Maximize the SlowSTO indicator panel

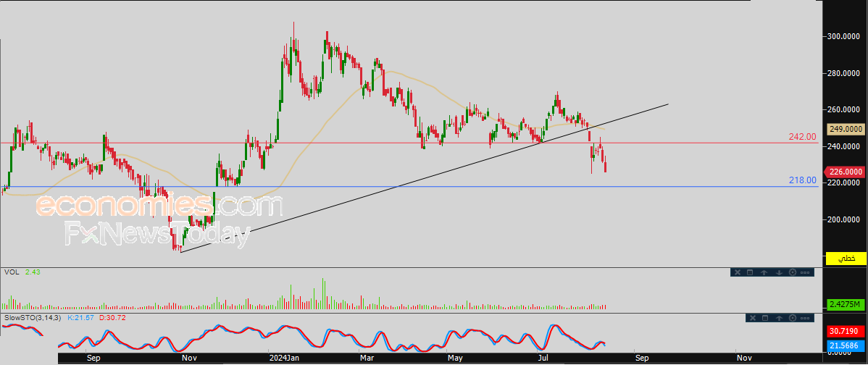[765, 318]
